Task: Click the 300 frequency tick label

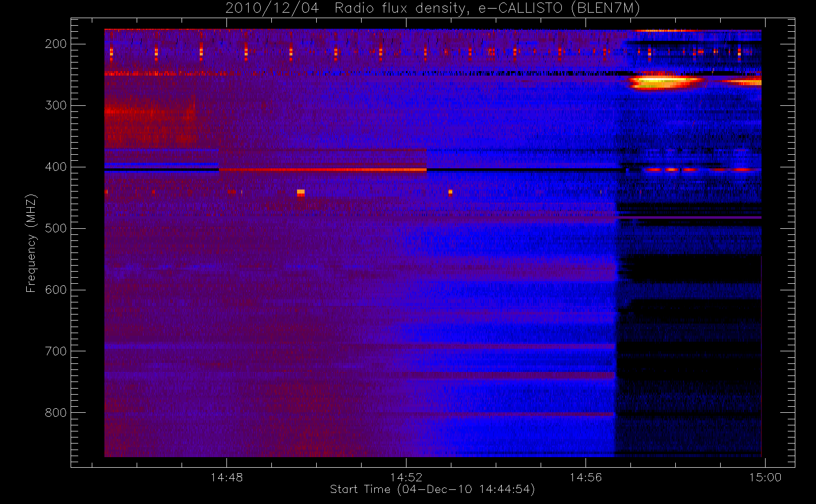Action: (55, 105)
